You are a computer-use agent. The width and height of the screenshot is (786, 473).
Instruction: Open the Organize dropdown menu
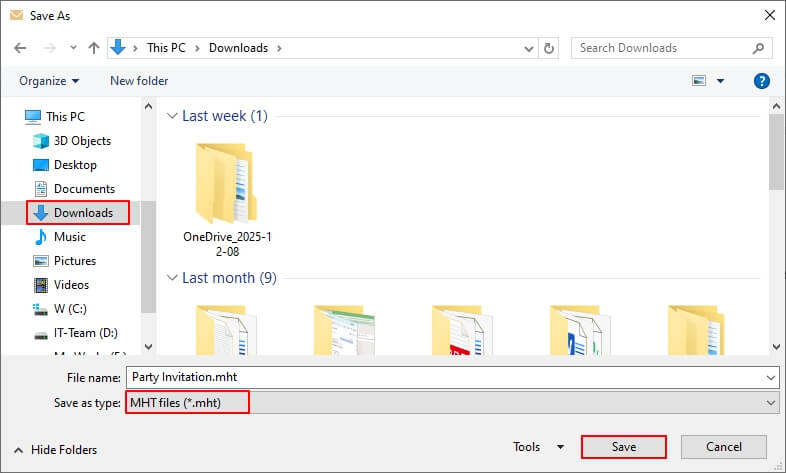click(48, 81)
